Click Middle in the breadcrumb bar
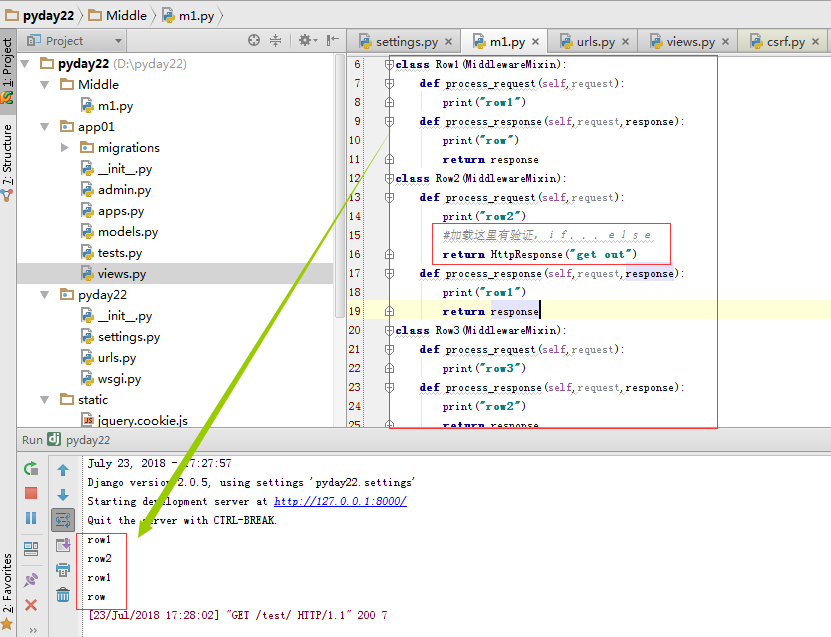This screenshot has width=831, height=637. click(126, 16)
